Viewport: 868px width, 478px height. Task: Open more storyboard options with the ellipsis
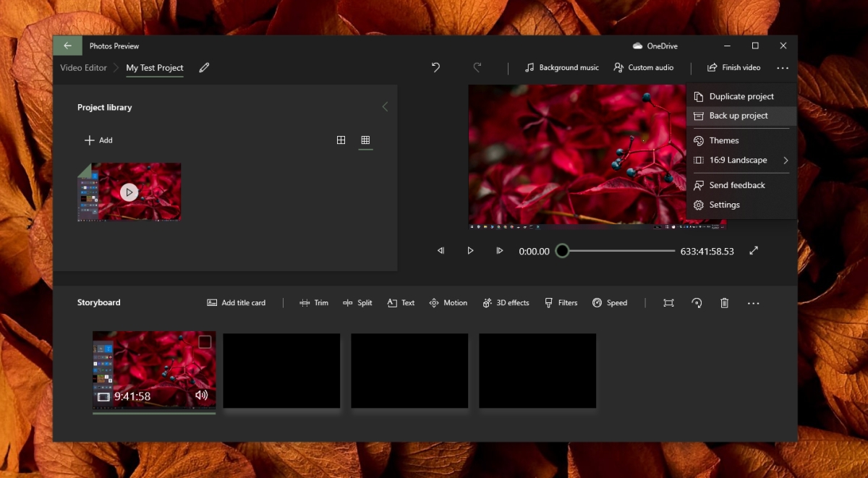753,302
